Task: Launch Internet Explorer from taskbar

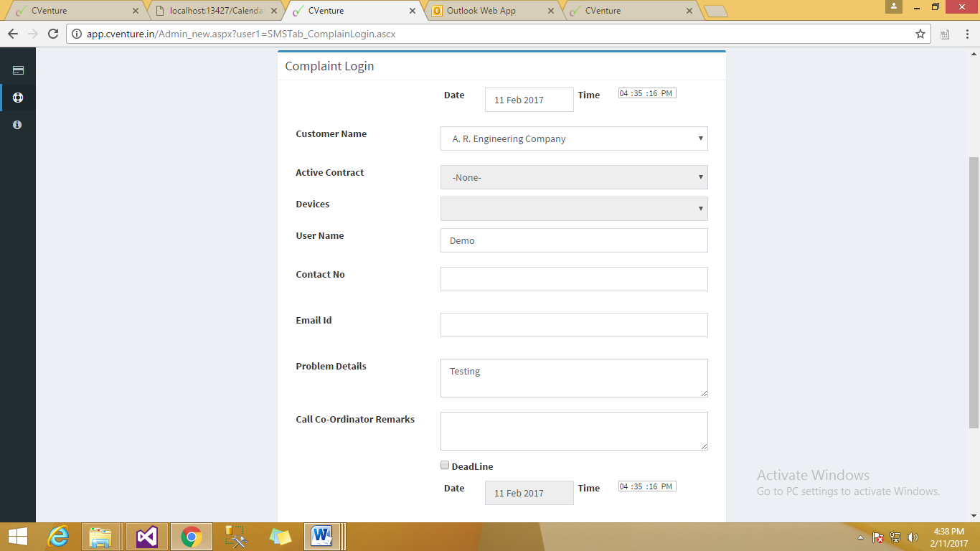Action: click(60, 537)
